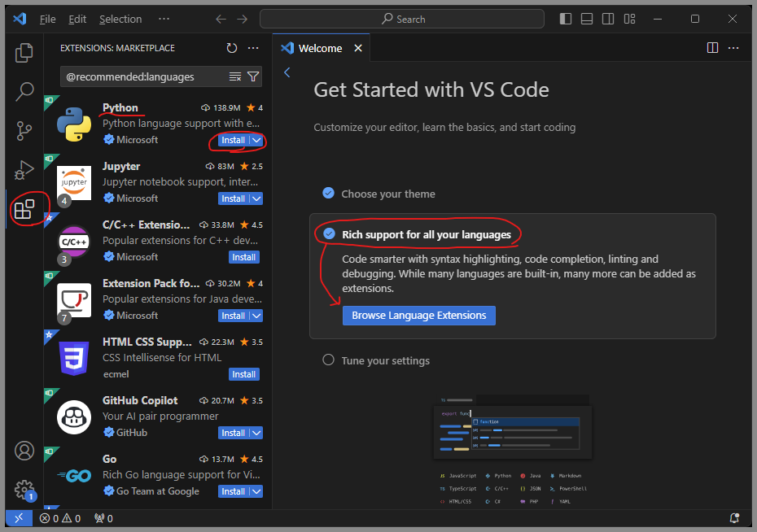Open the Selection menu
Screen dimensions: 757x532
[x=120, y=19]
